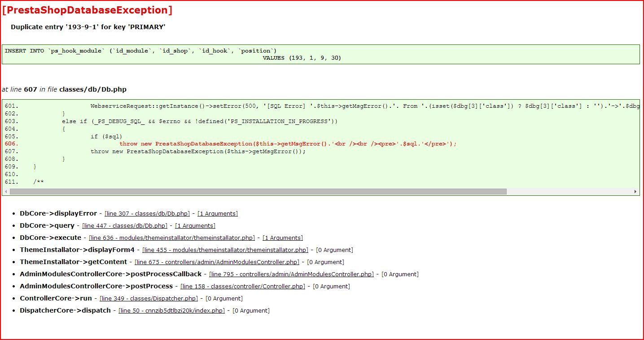
Task: Open line 675 AdminModulesController.php link
Action: [217, 262]
